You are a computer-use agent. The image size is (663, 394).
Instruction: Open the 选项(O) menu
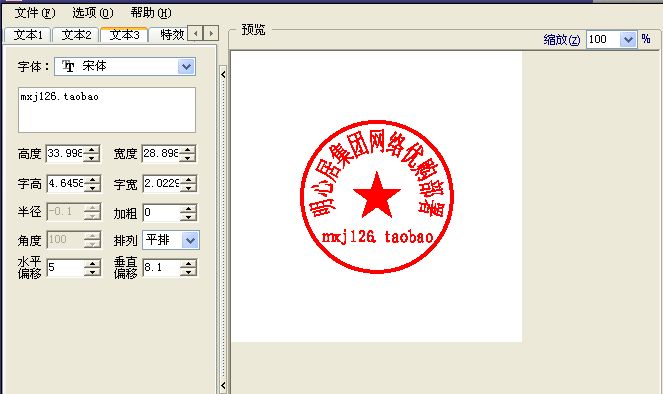[x=93, y=13]
